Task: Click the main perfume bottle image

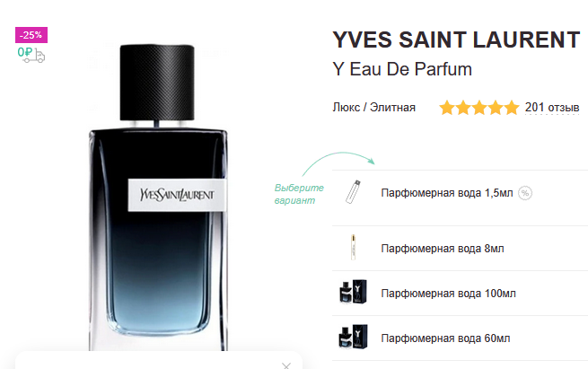Action: 158,198
